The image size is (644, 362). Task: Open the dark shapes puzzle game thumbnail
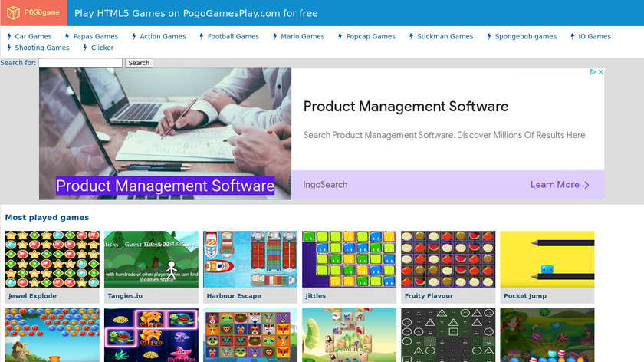click(448, 335)
